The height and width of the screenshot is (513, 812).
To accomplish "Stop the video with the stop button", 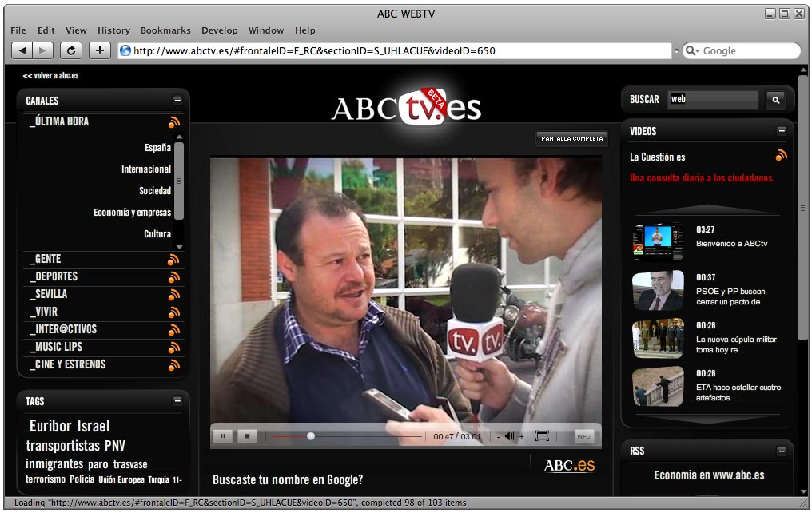I will [x=247, y=436].
